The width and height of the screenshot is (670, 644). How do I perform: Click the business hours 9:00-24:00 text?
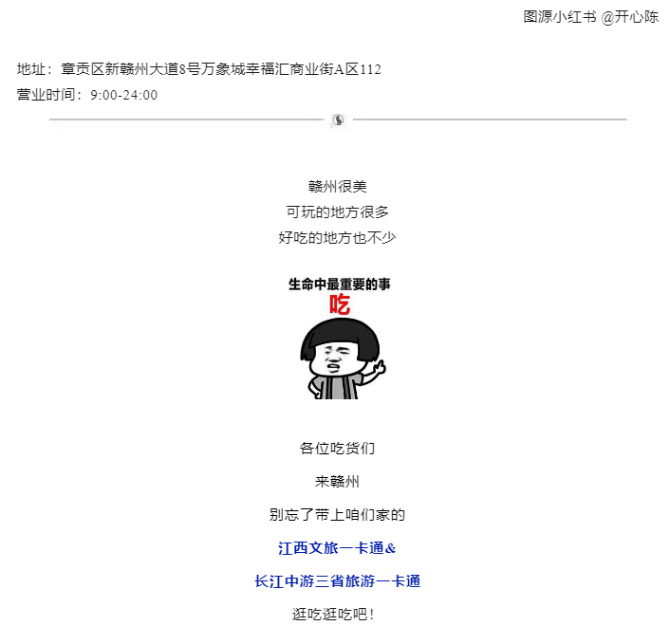[x=124, y=95]
